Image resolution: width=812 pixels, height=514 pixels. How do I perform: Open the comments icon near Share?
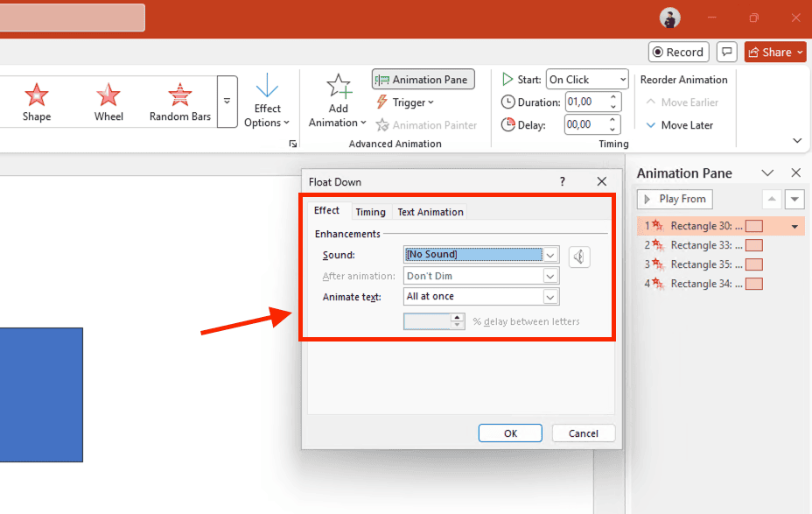(x=726, y=52)
